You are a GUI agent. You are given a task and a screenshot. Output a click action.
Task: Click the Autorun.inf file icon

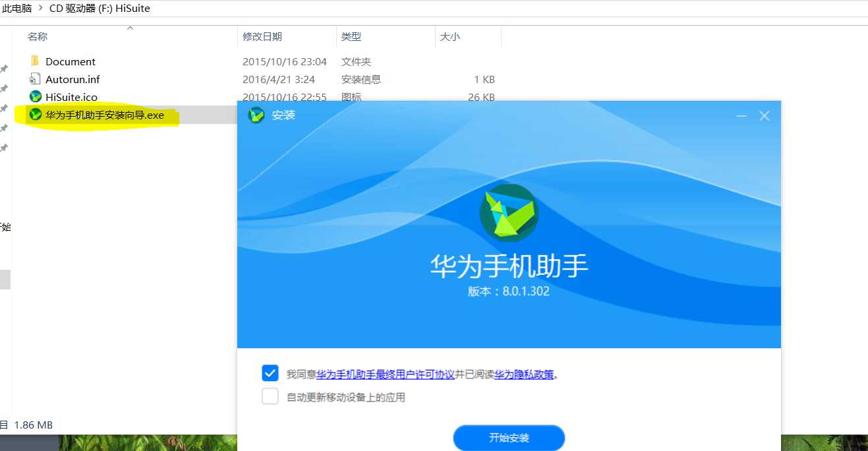coord(36,79)
